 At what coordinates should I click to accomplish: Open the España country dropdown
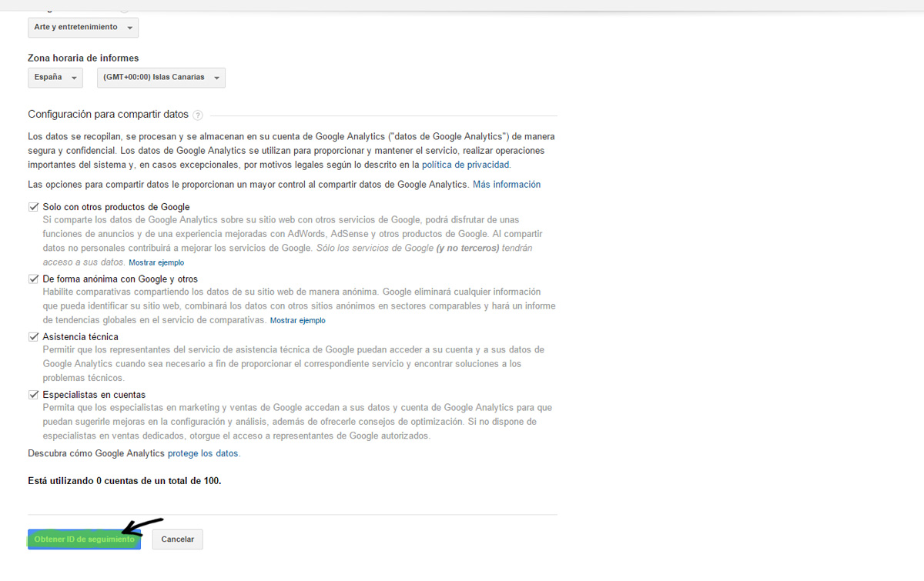click(x=55, y=78)
